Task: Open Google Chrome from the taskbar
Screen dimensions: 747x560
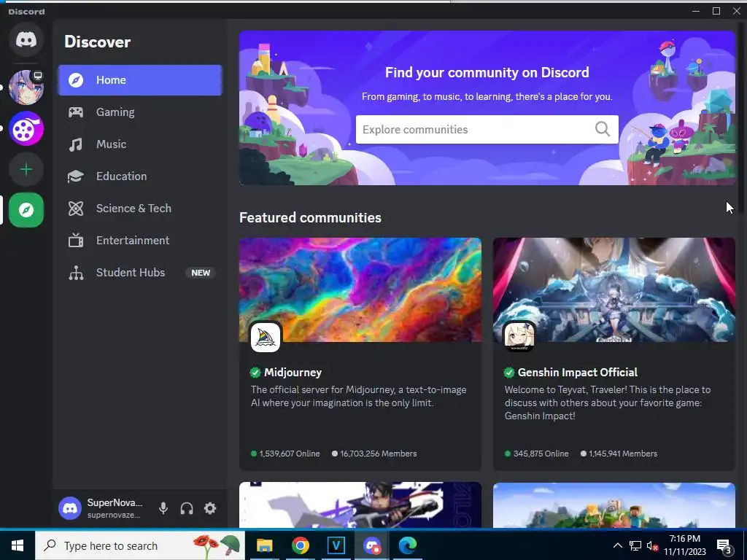Action: [300, 545]
